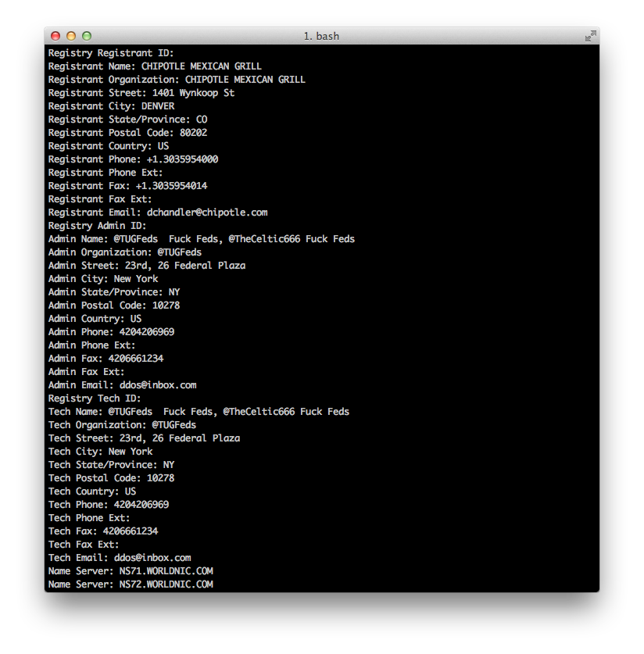Click the name server NS72.WORLDNIC.COM
Image resolution: width=644 pixels, height=654 pixels.
tap(166, 584)
